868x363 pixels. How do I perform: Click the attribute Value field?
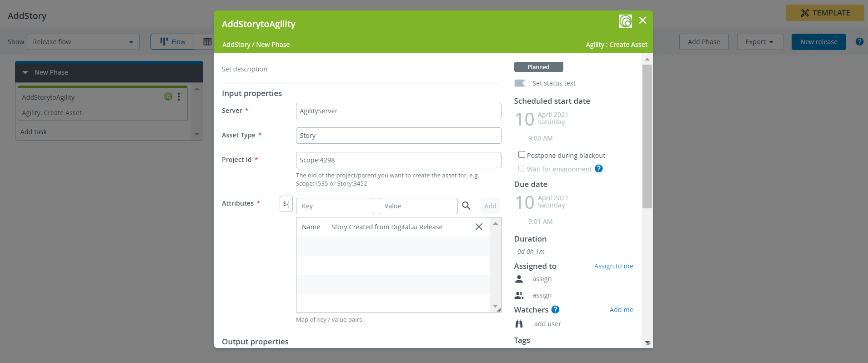pos(418,206)
